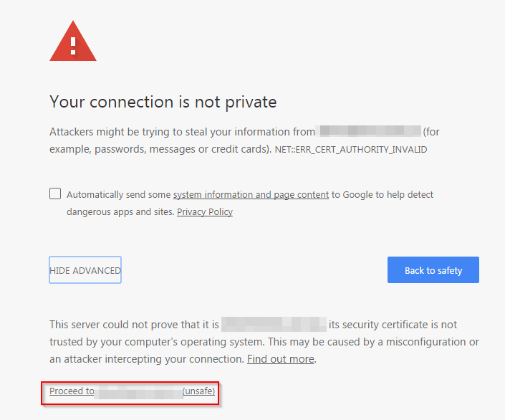The width and height of the screenshot is (505, 420).
Task: Click the "Your connection is not private" heading
Action: click(x=163, y=102)
